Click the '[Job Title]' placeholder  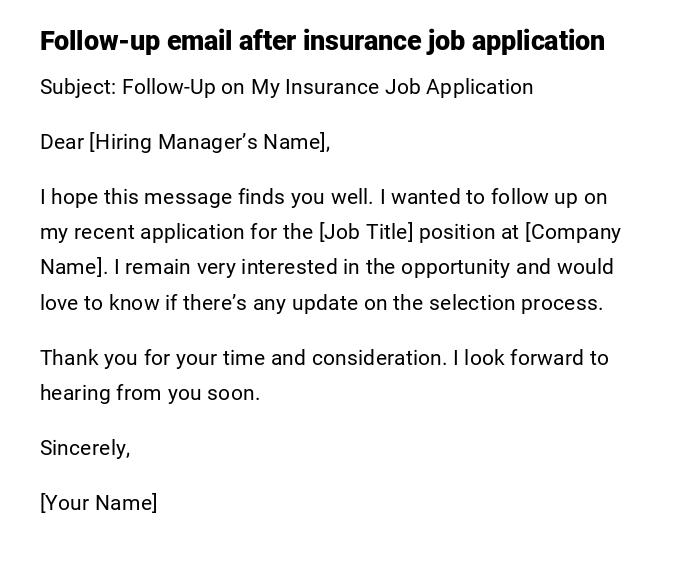[x=365, y=232]
